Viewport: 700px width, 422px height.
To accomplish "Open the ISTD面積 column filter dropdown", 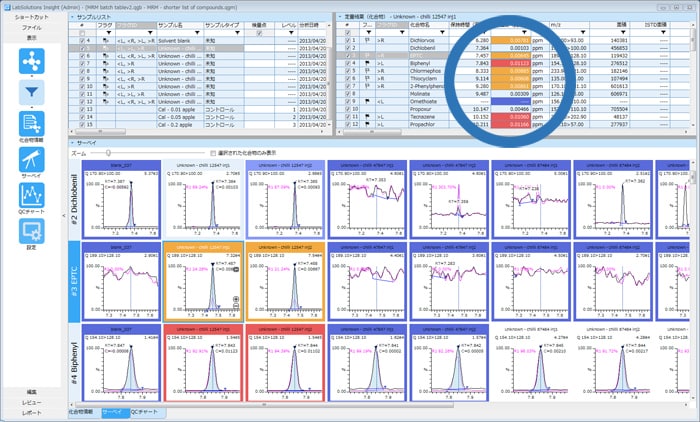I will (663, 32).
